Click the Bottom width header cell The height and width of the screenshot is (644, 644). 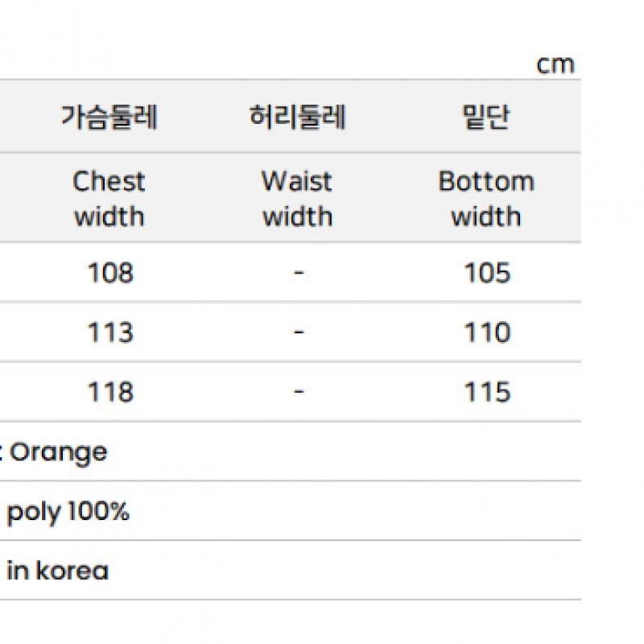[486, 198]
